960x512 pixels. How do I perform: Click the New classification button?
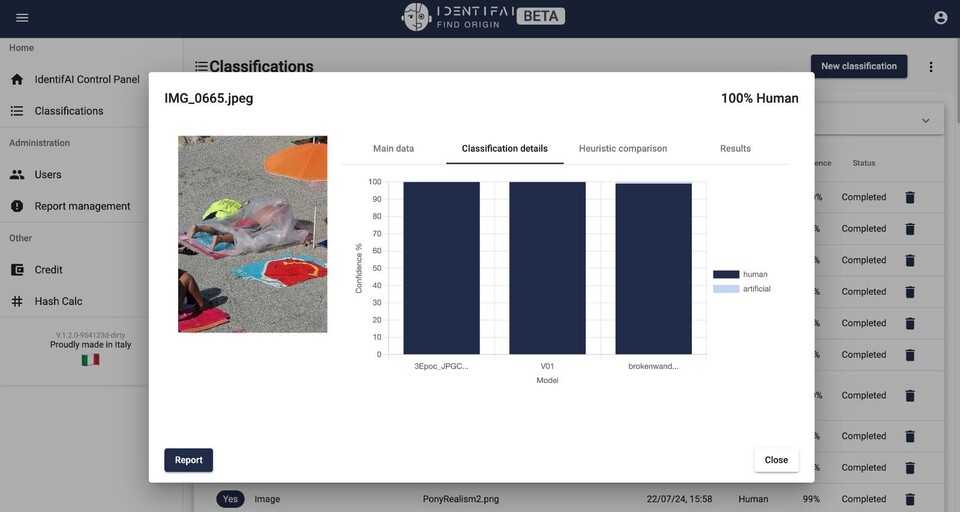tap(858, 67)
